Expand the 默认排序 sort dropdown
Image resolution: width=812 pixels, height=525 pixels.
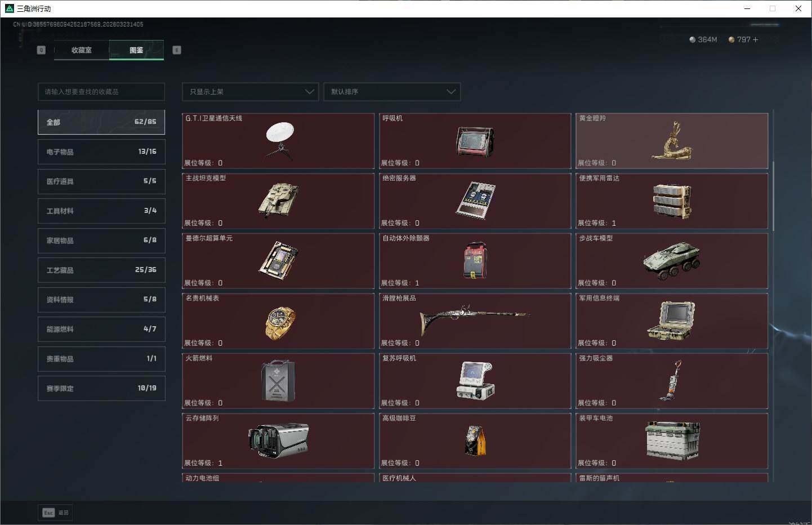click(x=392, y=92)
